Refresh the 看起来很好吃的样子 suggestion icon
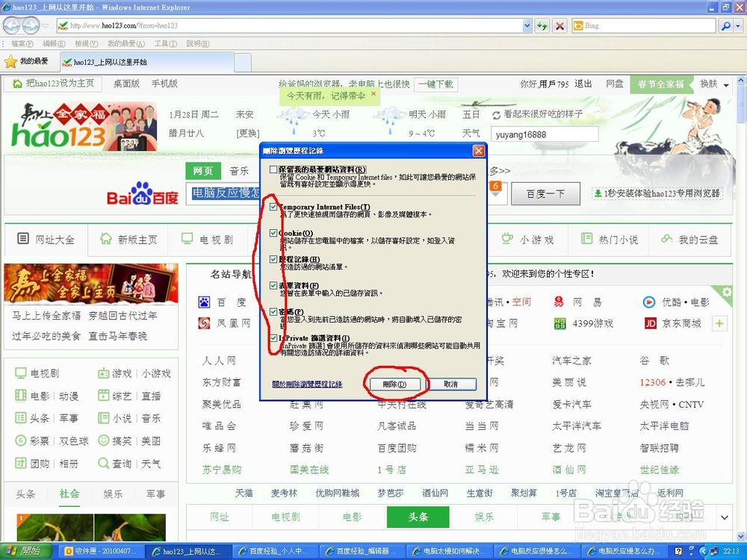Screen dimensions: 747x560 [x=497, y=115]
